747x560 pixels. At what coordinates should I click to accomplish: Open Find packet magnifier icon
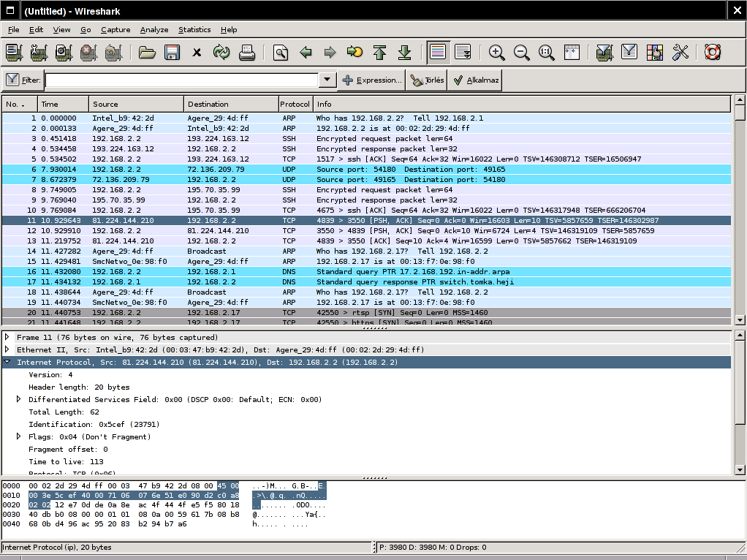click(x=281, y=53)
